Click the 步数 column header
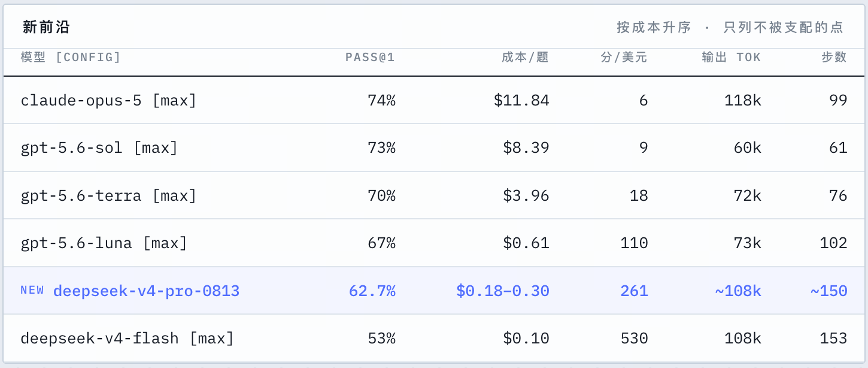The image size is (868, 368). click(834, 58)
